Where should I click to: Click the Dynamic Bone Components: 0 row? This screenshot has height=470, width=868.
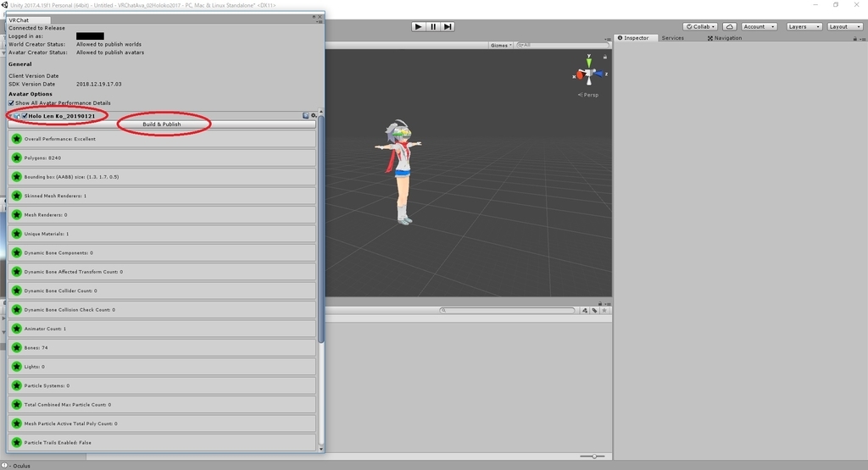tap(162, 252)
